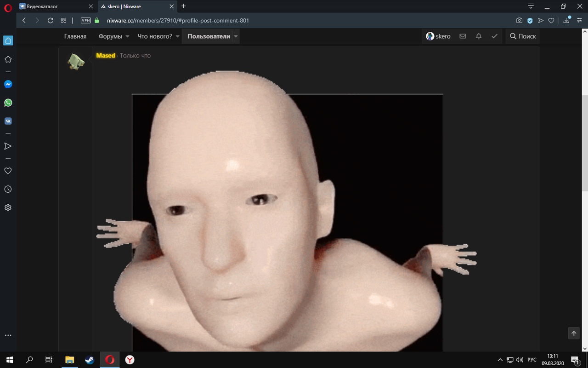
Task: Open Messenger in Opera sidebar
Action: tap(8, 84)
